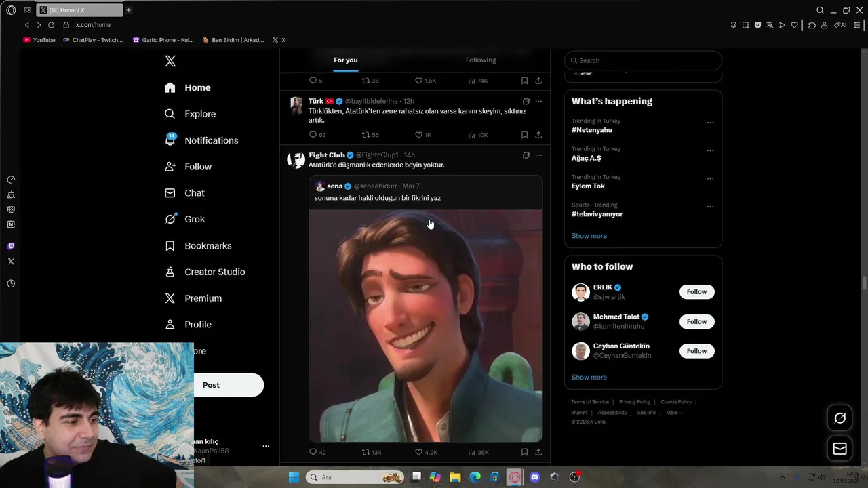
Task: Open Notifications with 14 badge
Action: [201, 140]
